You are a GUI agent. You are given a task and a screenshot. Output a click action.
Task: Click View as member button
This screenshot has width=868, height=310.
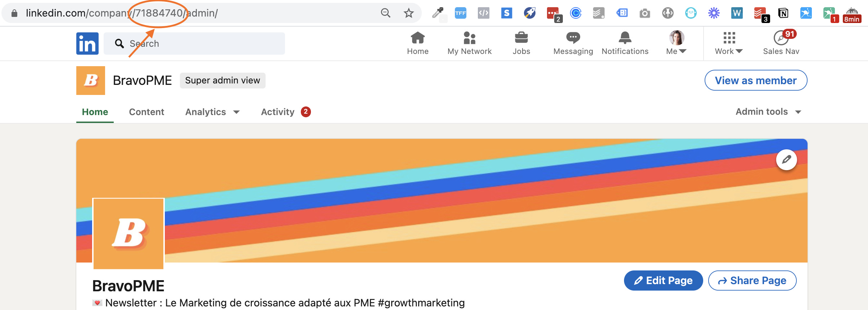click(x=756, y=80)
